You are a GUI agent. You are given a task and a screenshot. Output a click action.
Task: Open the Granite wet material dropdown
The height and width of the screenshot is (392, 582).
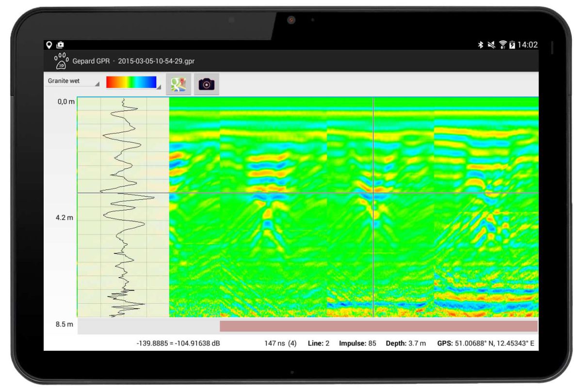coord(73,81)
